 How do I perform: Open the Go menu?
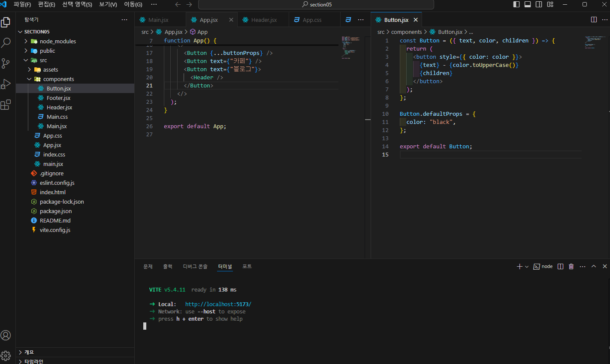[x=133, y=4]
